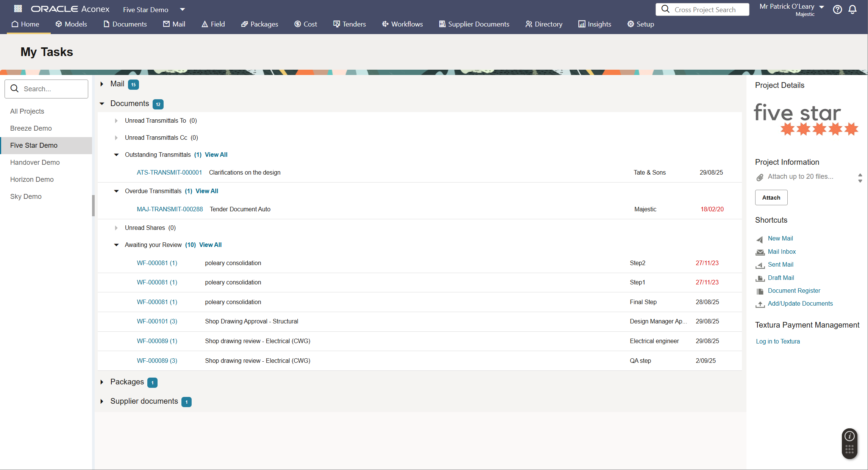Click the help question mark icon
The image size is (868, 470).
tap(837, 9)
